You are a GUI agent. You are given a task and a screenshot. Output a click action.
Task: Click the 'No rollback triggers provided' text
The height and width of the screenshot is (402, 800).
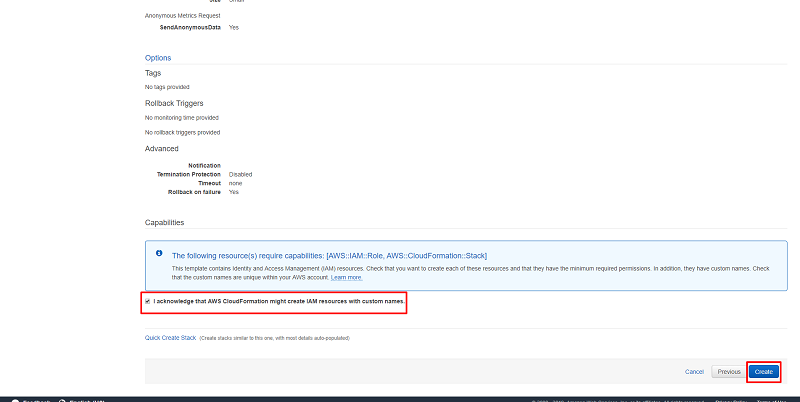point(183,133)
